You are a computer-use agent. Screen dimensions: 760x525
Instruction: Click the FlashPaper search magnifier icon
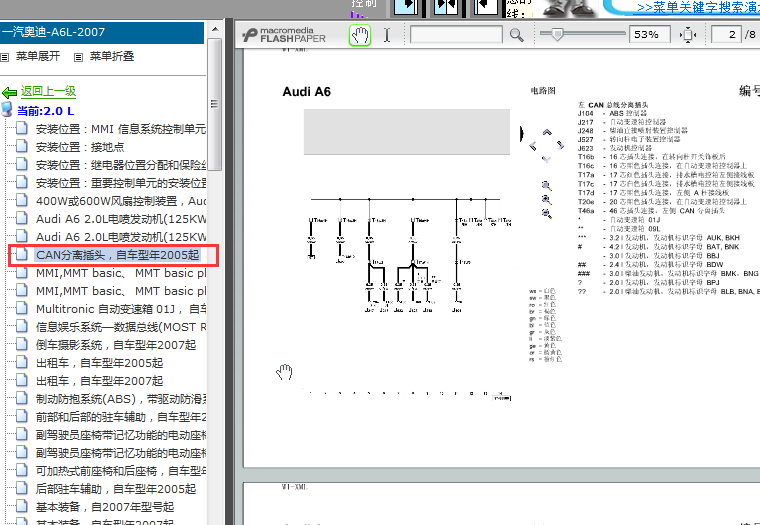(517, 35)
